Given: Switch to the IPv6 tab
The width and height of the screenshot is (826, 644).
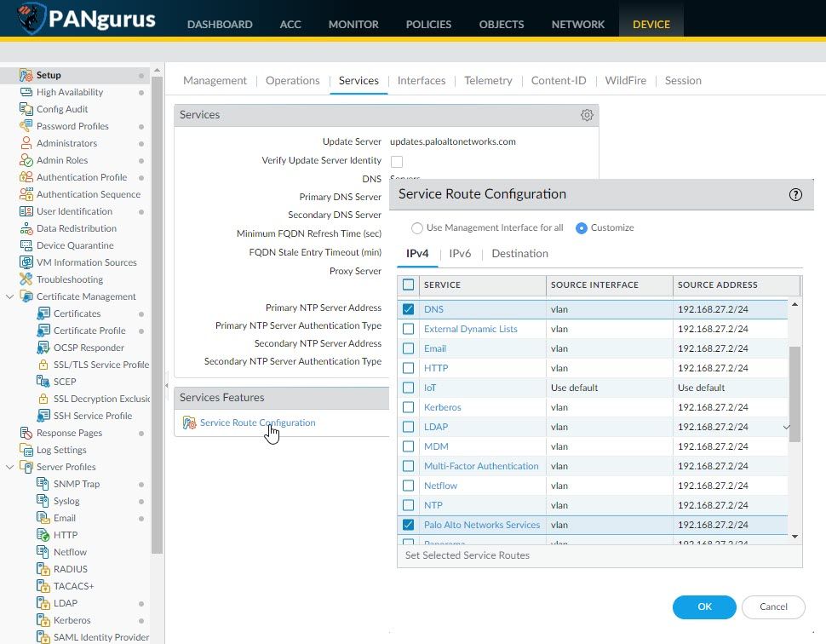Looking at the screenshot, I should 460,254.
